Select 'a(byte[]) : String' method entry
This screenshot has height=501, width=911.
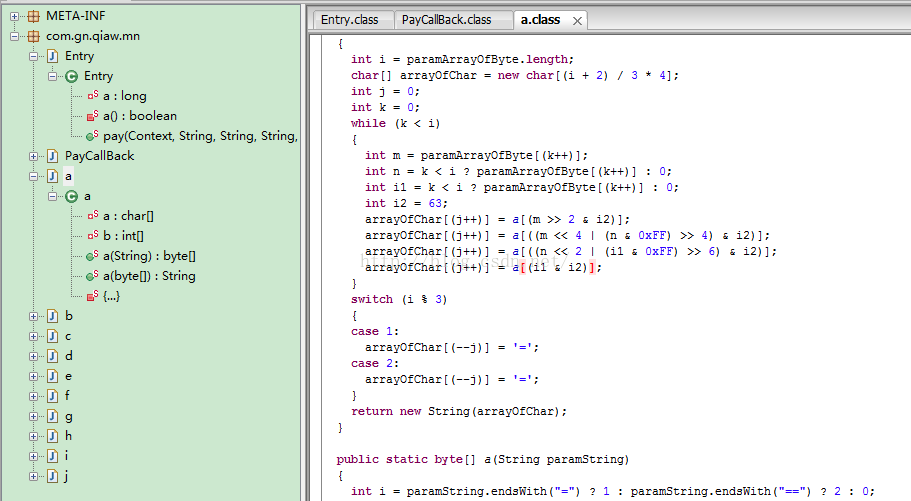click(149, 276)
